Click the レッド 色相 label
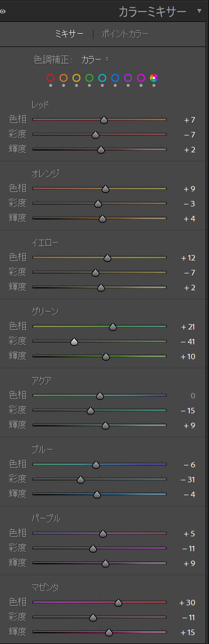This screenshot has height=644, width=209. tap(17, 120)
